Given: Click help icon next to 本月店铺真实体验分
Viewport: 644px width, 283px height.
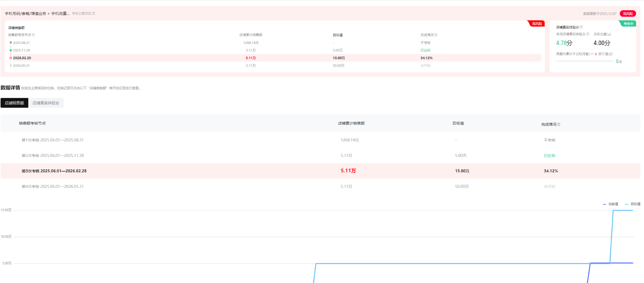Looking at the screenshot, I should tap(588, 34).
